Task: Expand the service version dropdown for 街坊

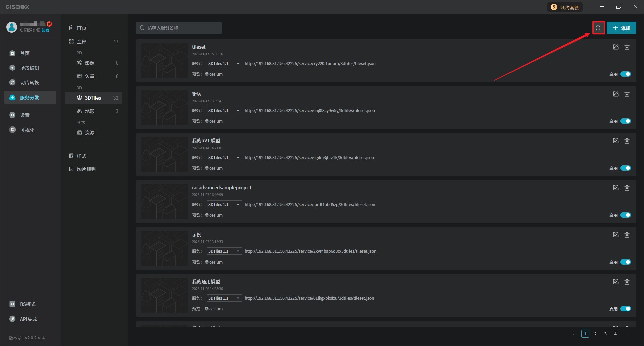Action: tap(224, 110)
